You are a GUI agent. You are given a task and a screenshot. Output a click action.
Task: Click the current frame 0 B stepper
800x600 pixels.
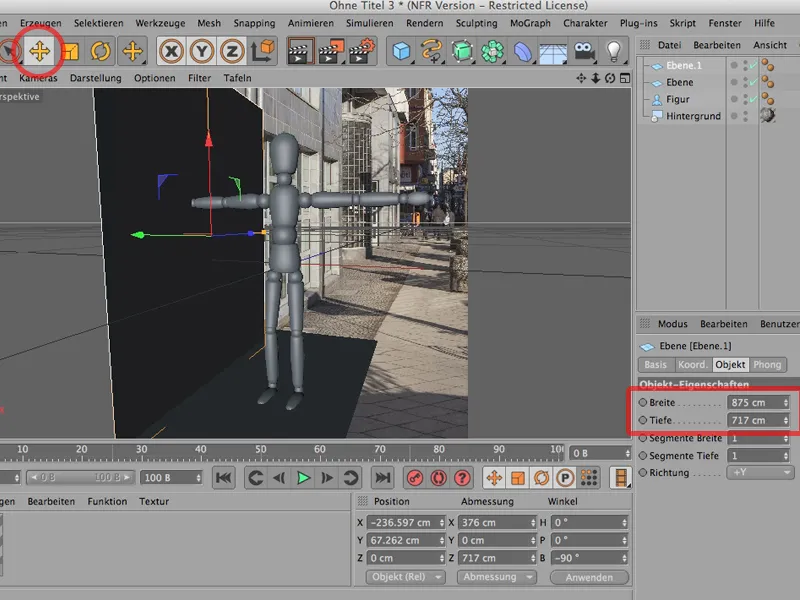tap(628, 453)
